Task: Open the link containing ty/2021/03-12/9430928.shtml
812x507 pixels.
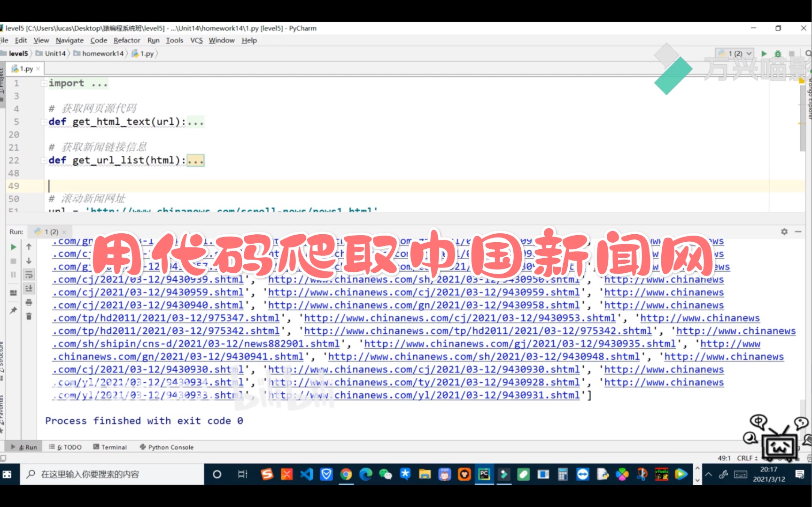Action: click(424, 383)
